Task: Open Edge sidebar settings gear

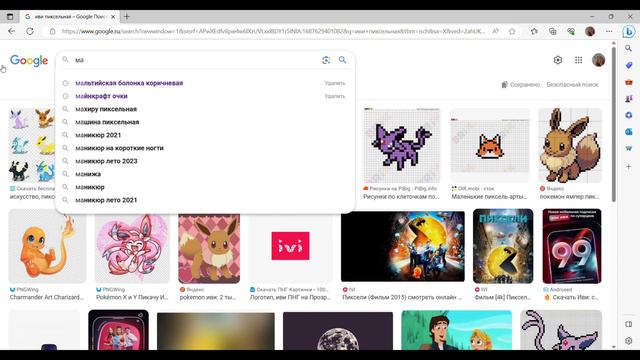Action: [629, 340]
